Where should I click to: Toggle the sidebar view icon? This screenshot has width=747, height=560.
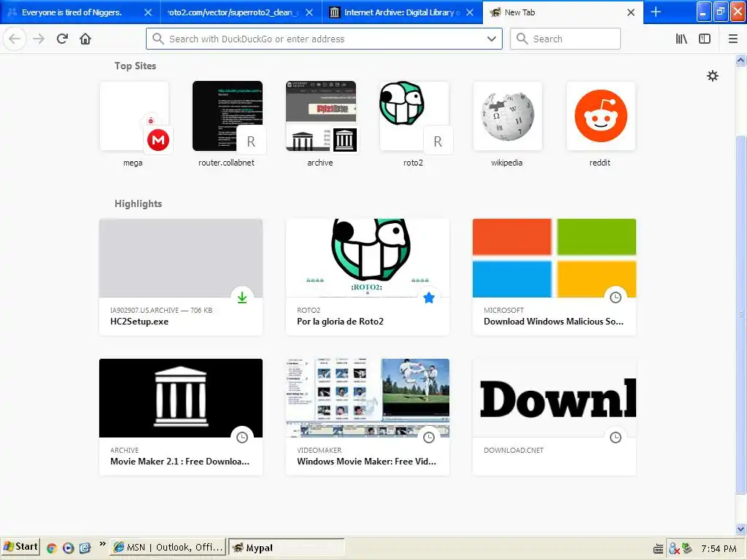[705, 39]
